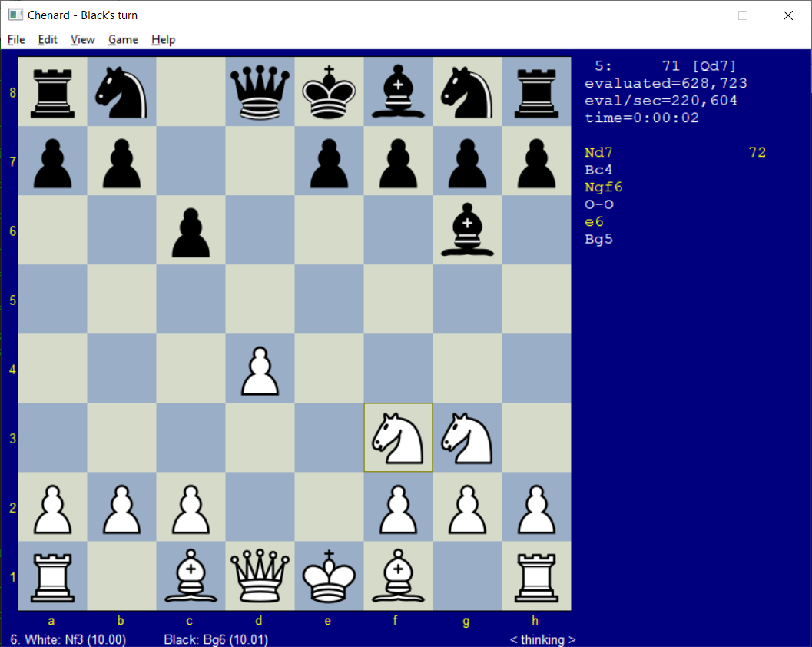812x647 pixels.
Task: Click the black bishop on g6
Action: (467, 231)
